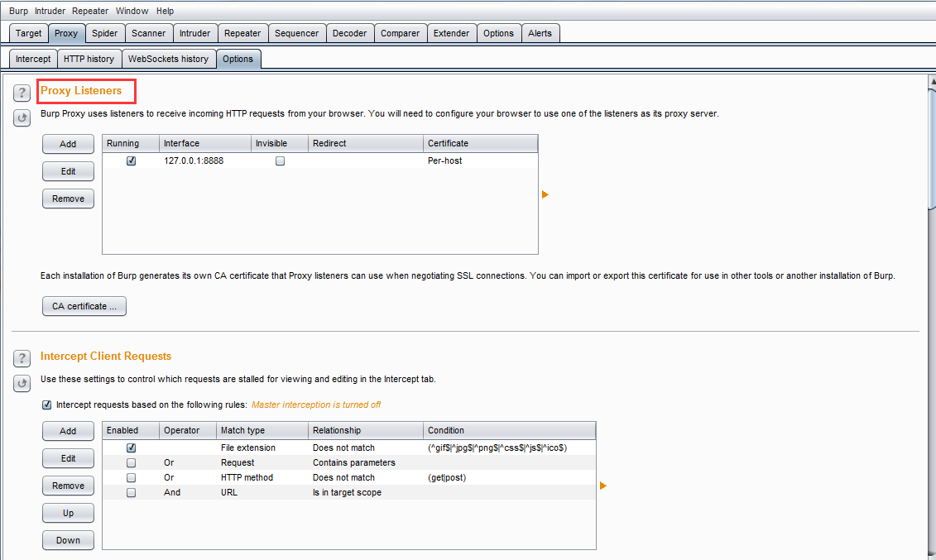This screenshot has height=560, width=936.
Task: Click the Interface column header
Action: [204, 143]
